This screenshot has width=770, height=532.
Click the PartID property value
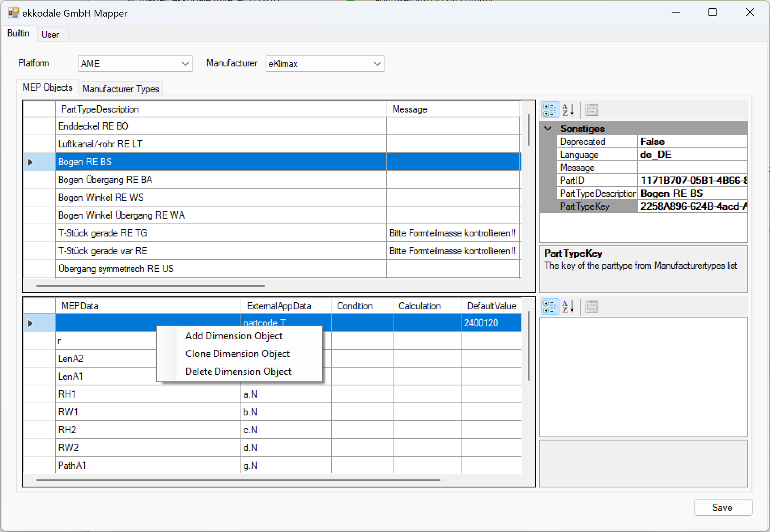click(x=692, y=181)
